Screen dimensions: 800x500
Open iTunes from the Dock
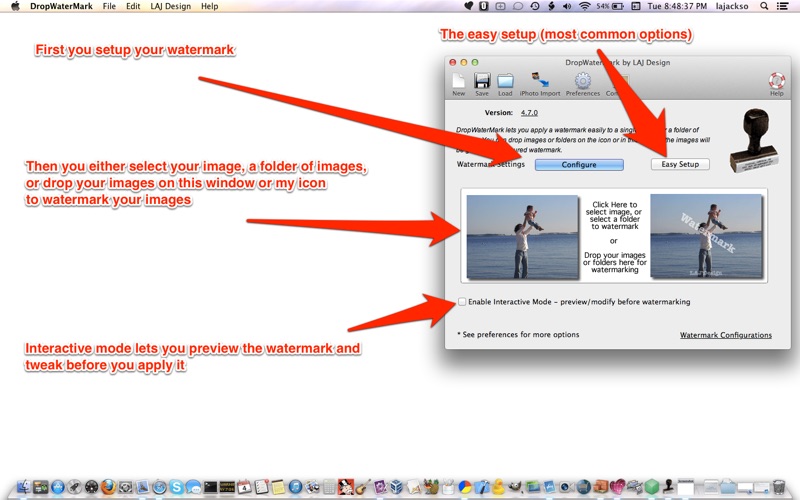(295, 487)
